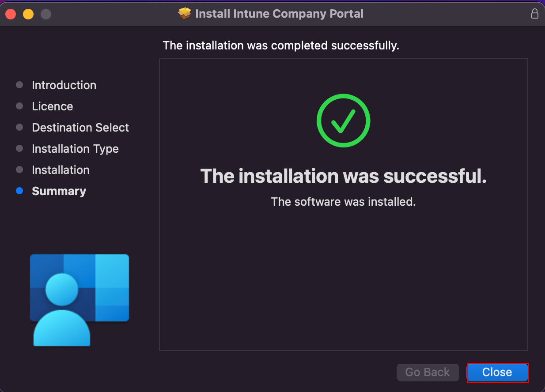Select the Summary step in sidebar
Viewport: 545px width, 392px height.
point(59,191)
